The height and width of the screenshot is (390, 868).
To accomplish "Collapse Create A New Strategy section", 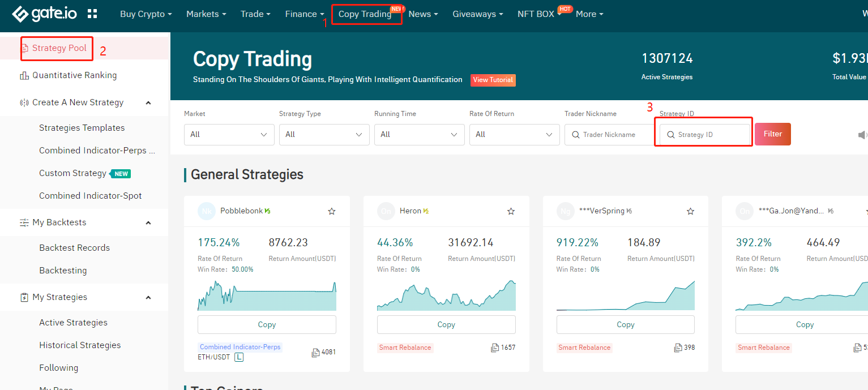I will click(x=148, y=102).
